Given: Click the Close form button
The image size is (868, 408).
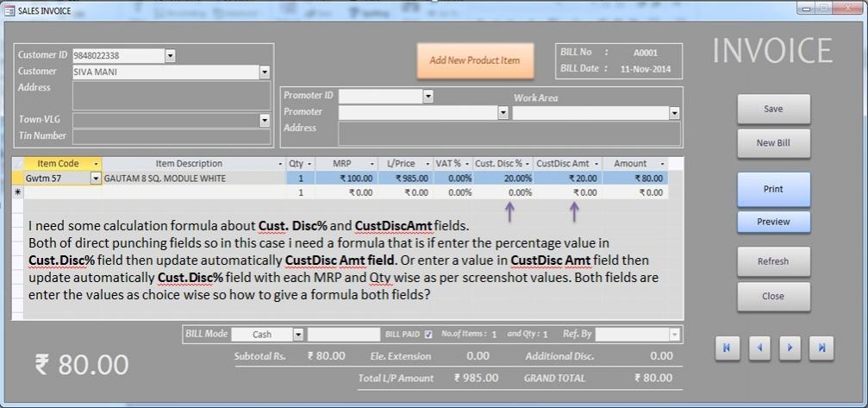Looking at the screenshot, I should pos(773,296).
